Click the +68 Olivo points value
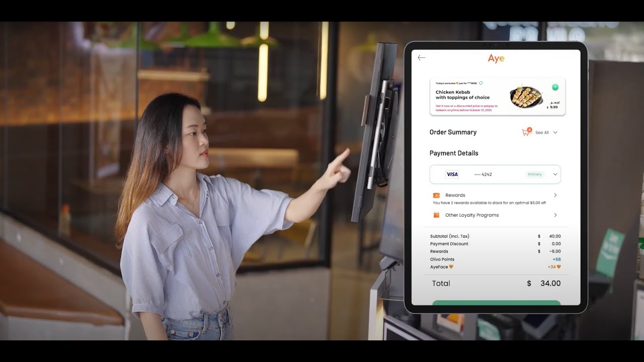This screenshot has width=644, height=362. click(556, 259)
